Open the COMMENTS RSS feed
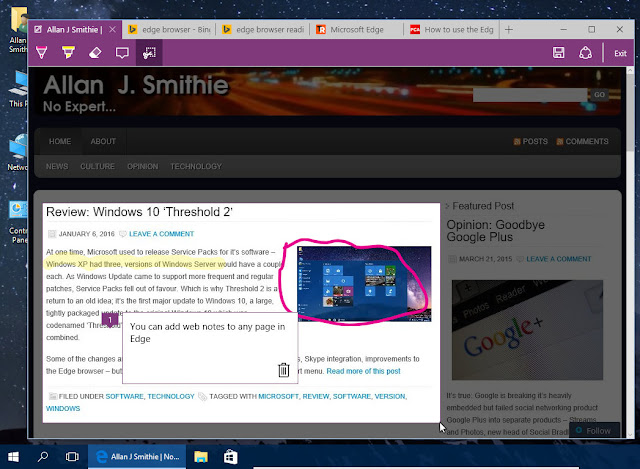This screenshot has width=640, height=469. [582, 141]
